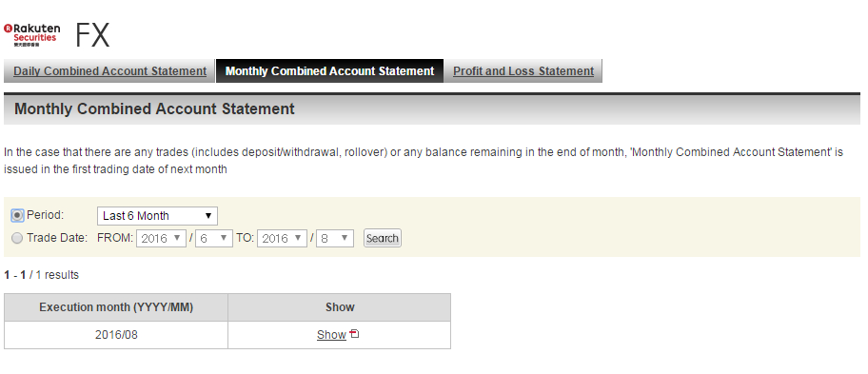The image size is (868, 374).
Task: Switch to Daily Combined Account Statement tab
Action: (109, 71)
